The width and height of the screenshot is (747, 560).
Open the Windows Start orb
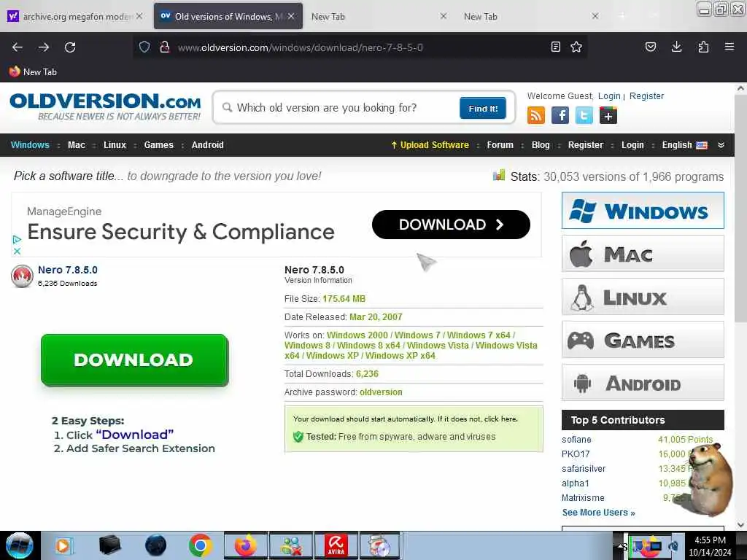click(20, 545)
